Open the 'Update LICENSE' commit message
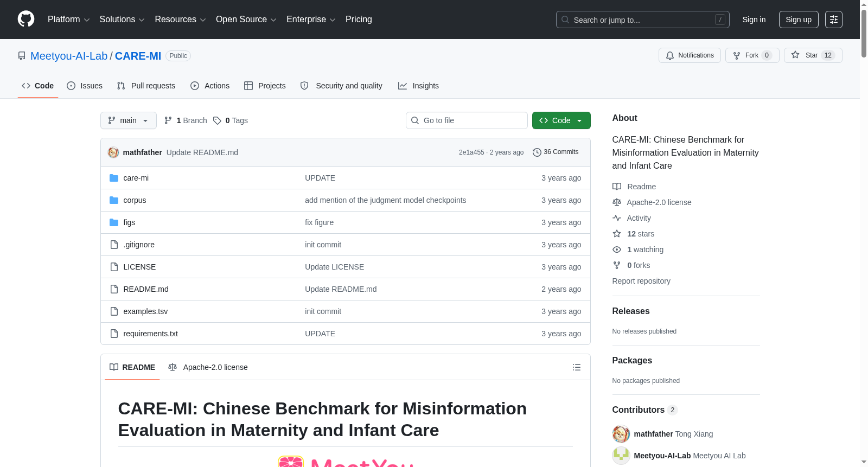 [x=335, y=267]
